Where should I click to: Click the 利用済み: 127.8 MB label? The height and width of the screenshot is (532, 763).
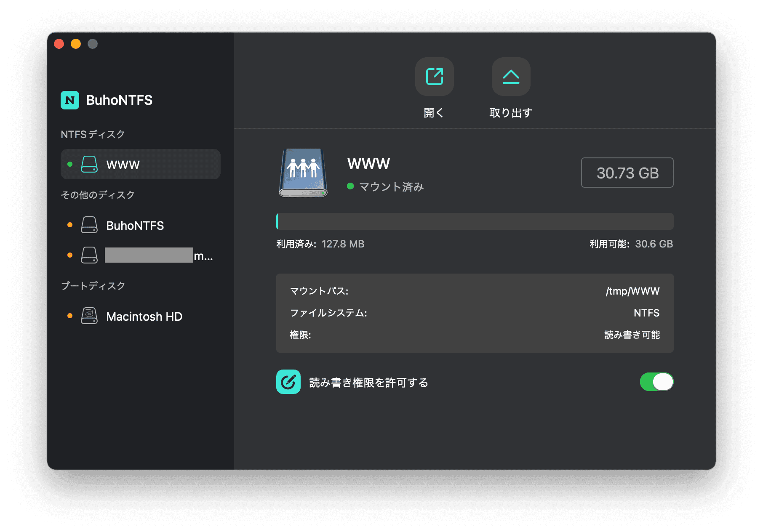click(320, 244)
